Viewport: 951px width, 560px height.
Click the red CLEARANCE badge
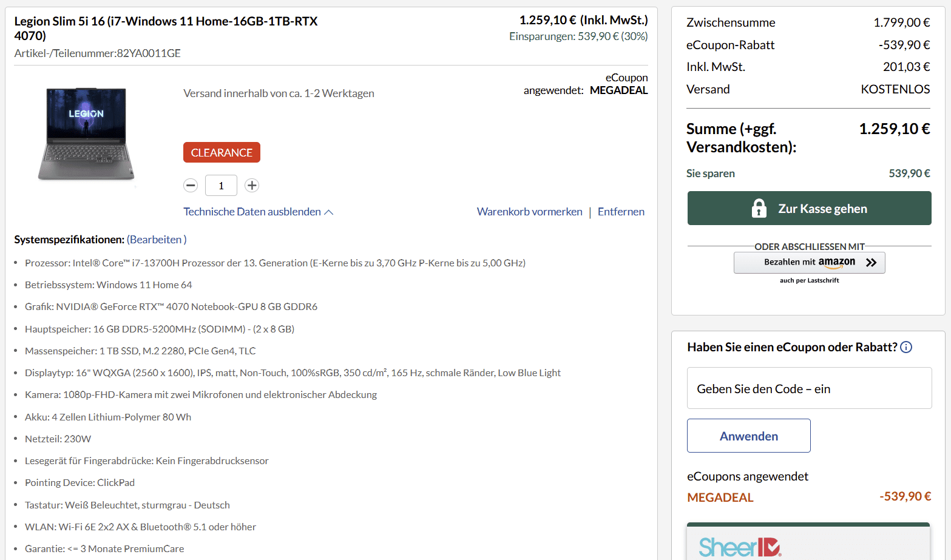222,152
